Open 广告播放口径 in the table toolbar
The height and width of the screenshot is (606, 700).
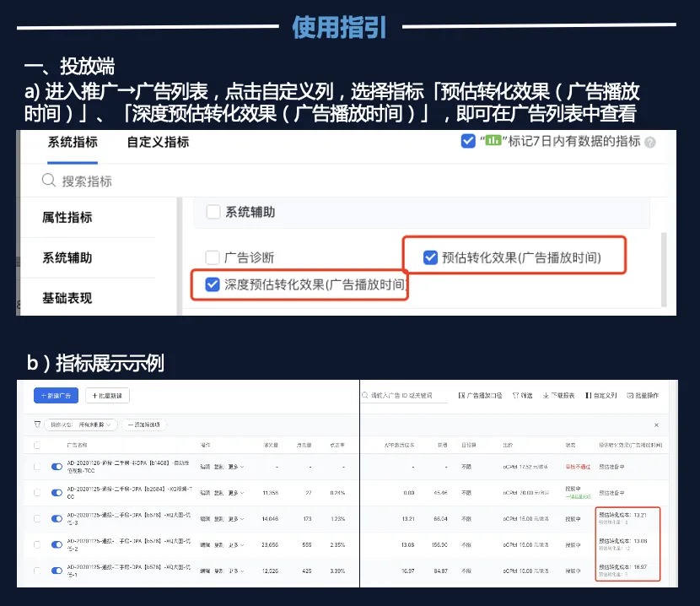pos(480,396)
